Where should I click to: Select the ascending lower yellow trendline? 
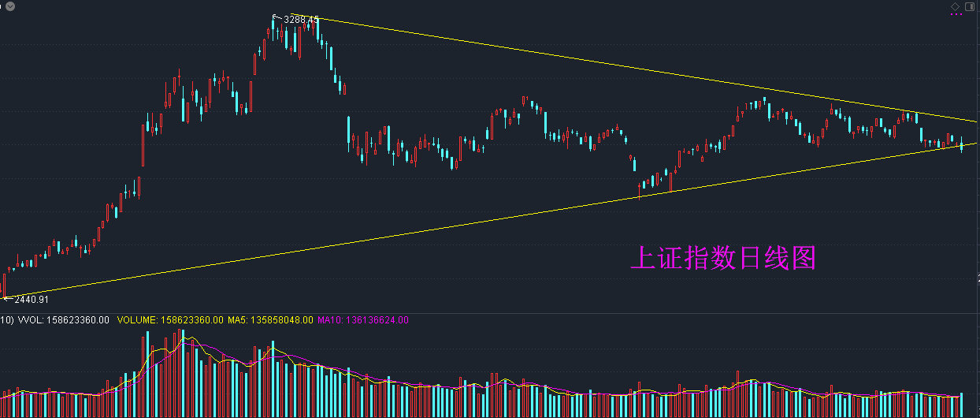(x=488, y=221)
